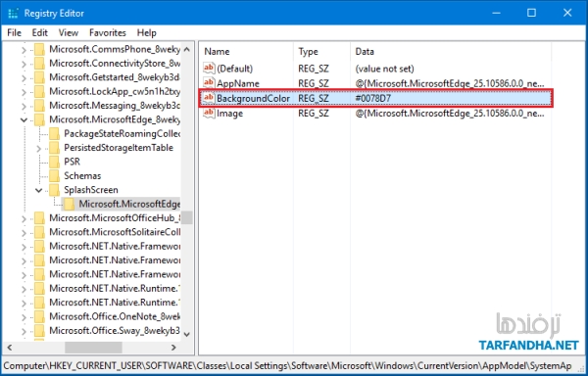Expand the Microsoft.Office.Sway key
This screenshot has width=588, height=376.
coord(24,331)
